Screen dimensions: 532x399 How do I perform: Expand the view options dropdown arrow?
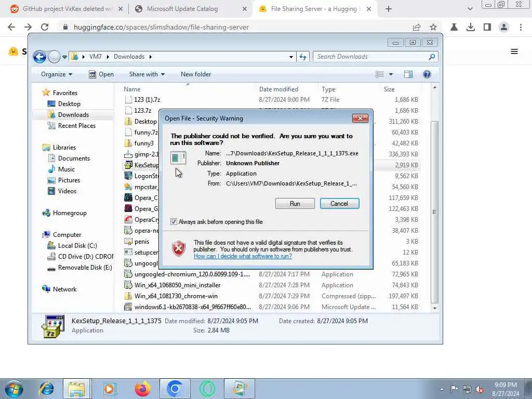(391, 74)
